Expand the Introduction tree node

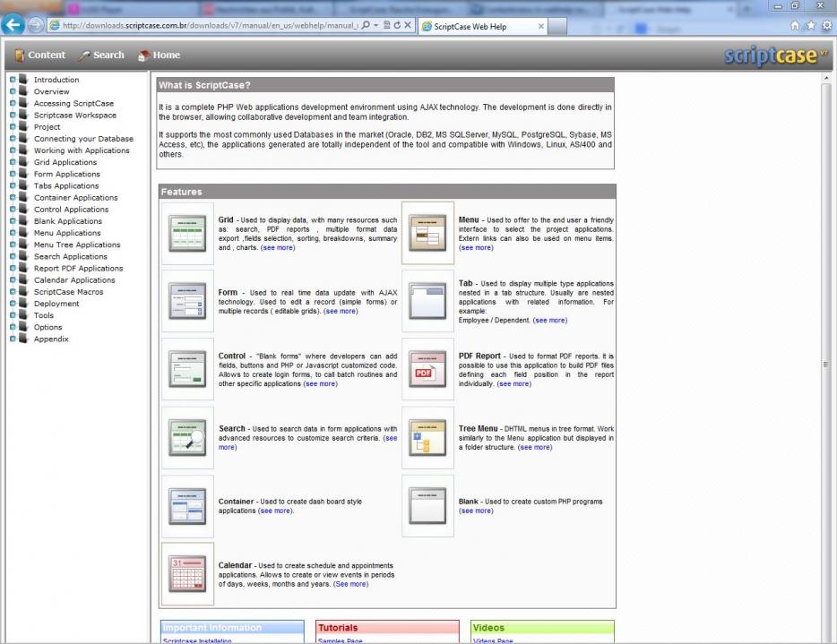[x=13, y=80]
